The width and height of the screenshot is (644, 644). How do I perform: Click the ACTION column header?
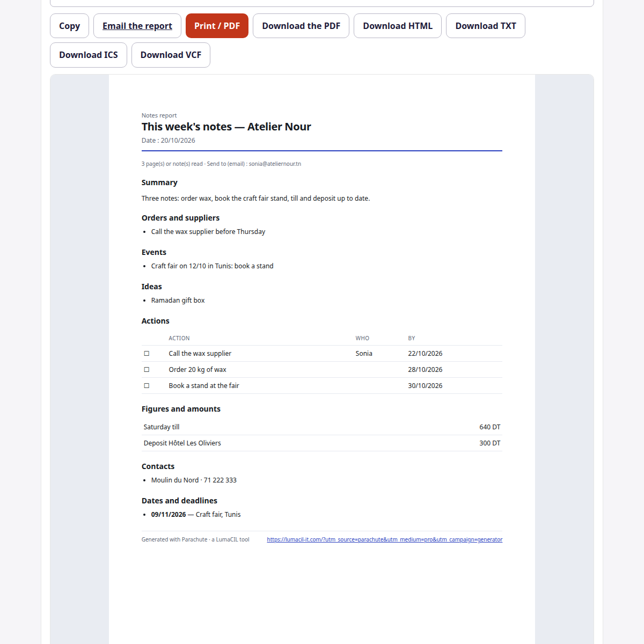pos(179,338)
